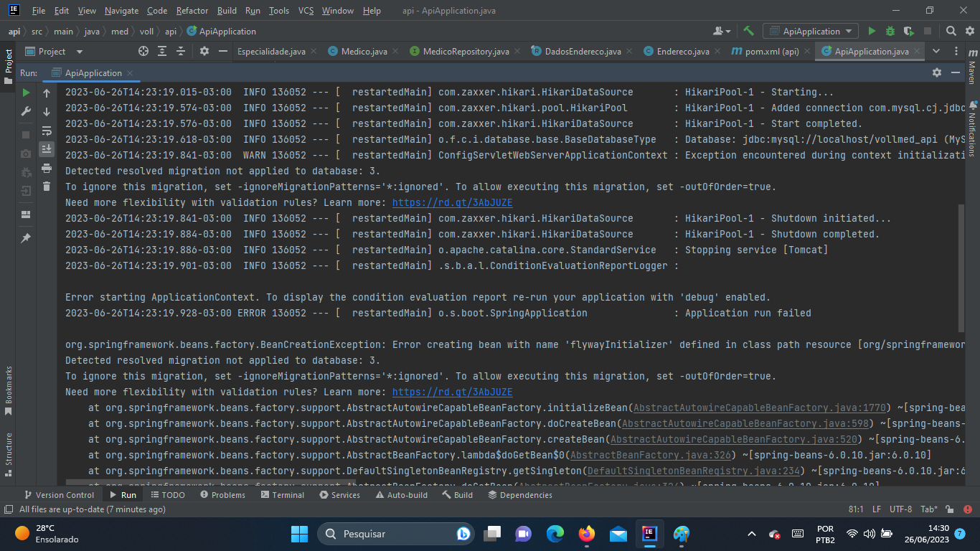
Task: Open the VCS menu
Action: (306, 11)
